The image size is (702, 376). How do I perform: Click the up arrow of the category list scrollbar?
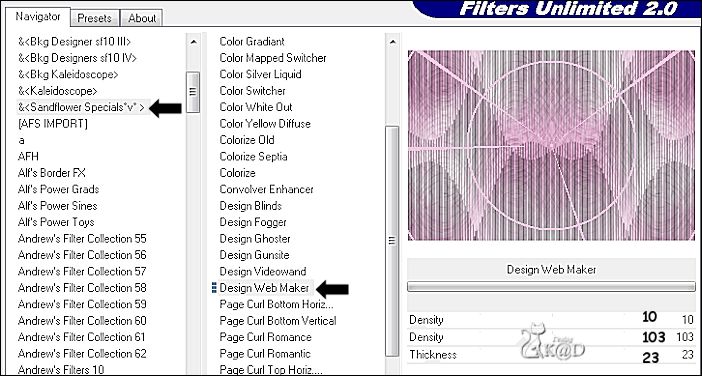coord(193,42)
